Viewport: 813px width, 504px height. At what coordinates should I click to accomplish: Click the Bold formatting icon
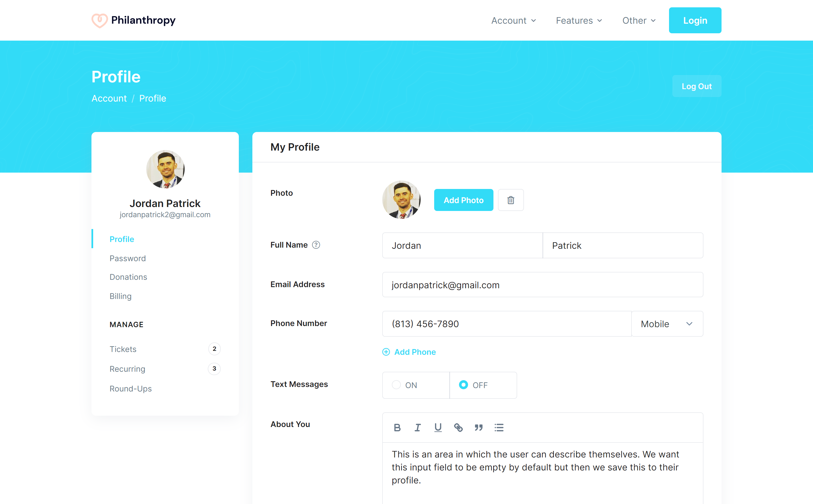(x=397, y=427)
